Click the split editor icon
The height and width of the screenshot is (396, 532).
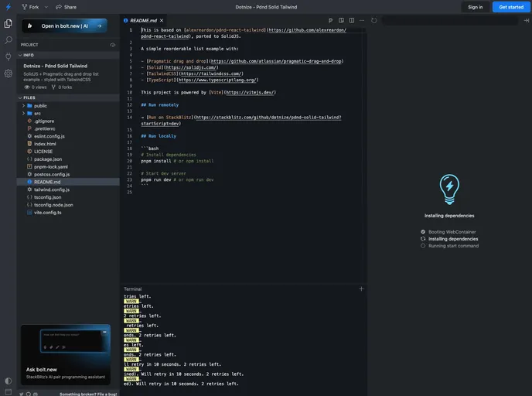pyautogui.click(x=352, y=20)
